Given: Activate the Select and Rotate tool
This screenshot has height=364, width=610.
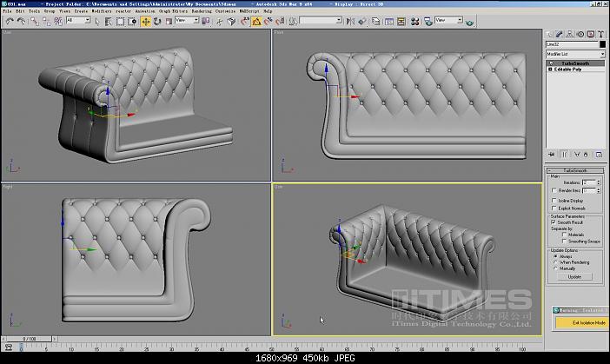Looking at the screenshot, I should (156, 22).
